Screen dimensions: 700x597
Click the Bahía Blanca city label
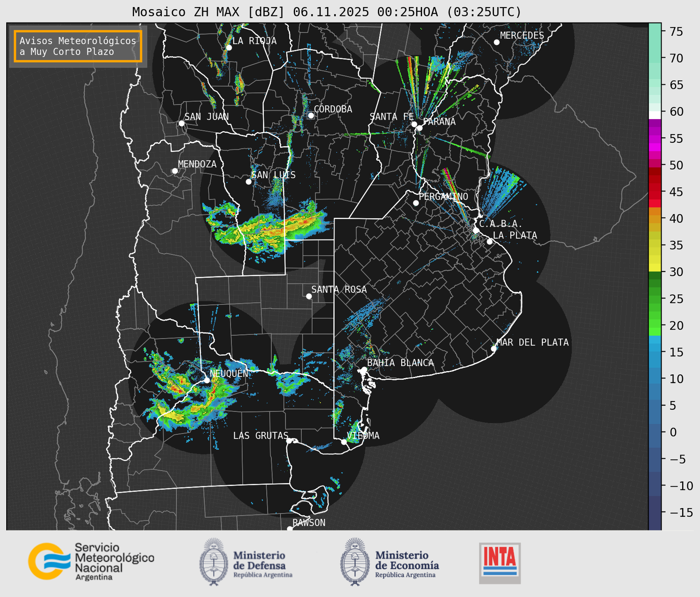tap(400, 363)
